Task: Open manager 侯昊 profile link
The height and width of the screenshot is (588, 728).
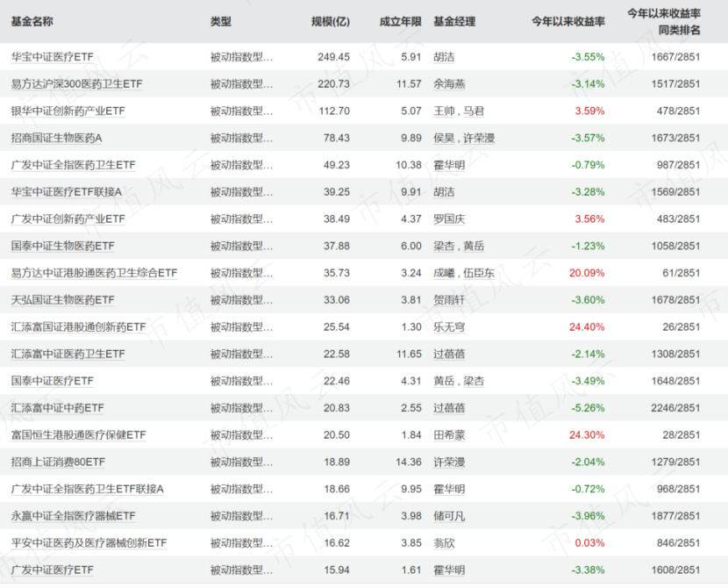Action: point(444,138)
